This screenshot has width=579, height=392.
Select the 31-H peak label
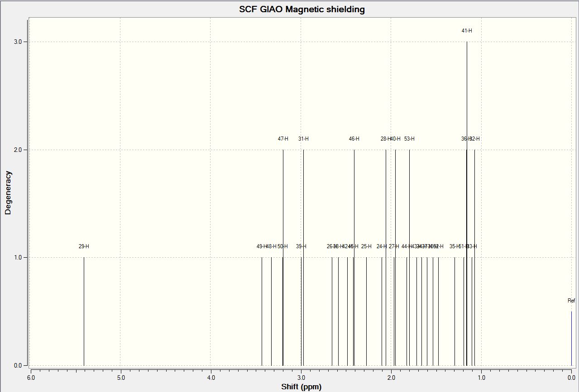coord(303,139)
